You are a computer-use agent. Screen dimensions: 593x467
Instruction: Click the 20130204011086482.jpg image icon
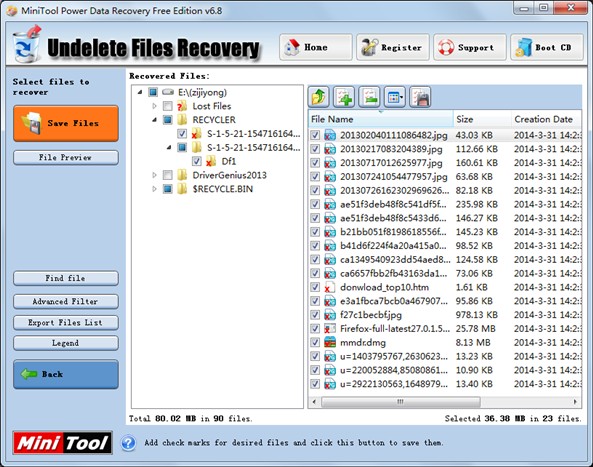pos(330,135)
